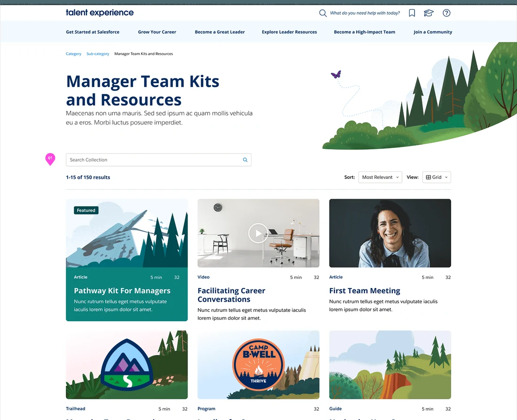Open help with the question mark icon

(446, 13)
